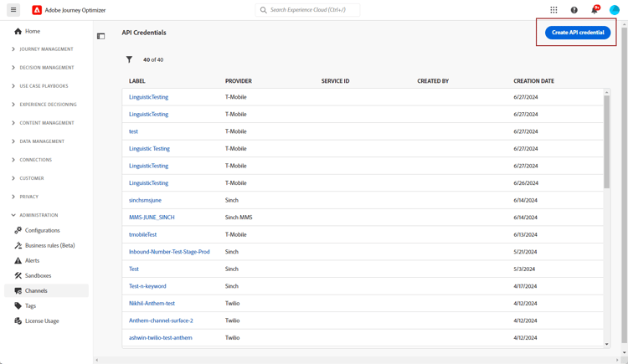Open the 'test' credential link

click(133, 131)
